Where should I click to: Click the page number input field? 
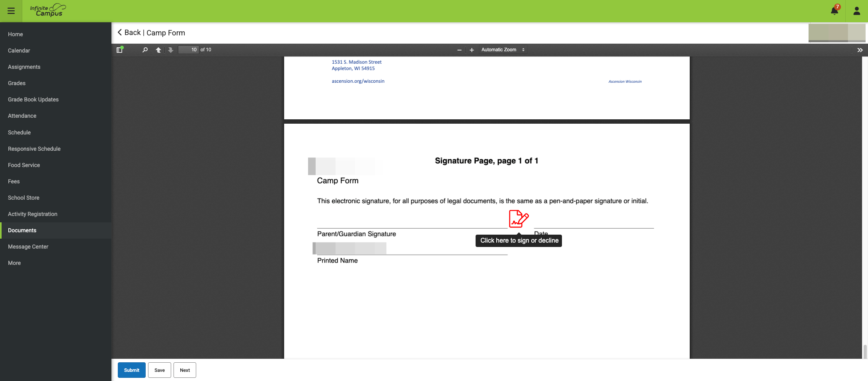pyautogui.click(x=188, y=50)
